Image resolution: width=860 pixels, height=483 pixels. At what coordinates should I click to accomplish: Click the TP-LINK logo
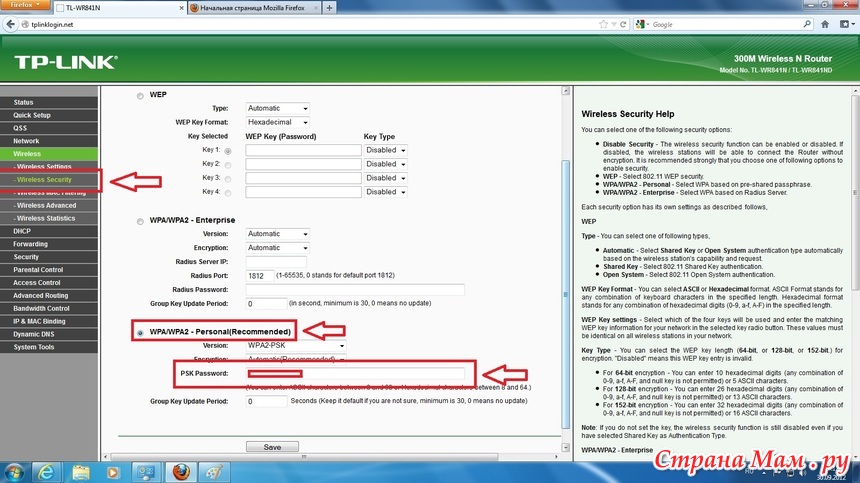(x=66, y=62)
